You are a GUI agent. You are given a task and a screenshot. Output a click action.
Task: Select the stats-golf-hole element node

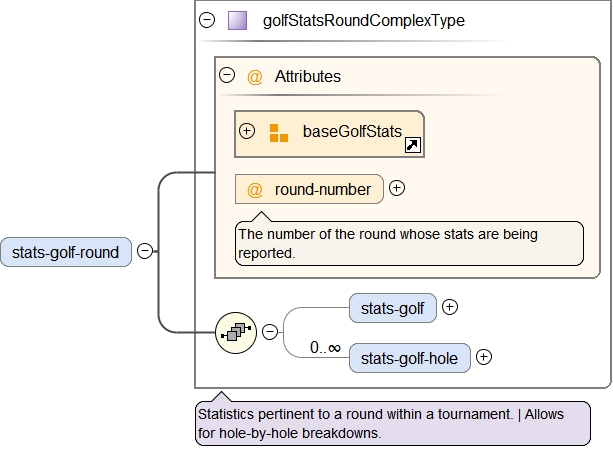409,357
